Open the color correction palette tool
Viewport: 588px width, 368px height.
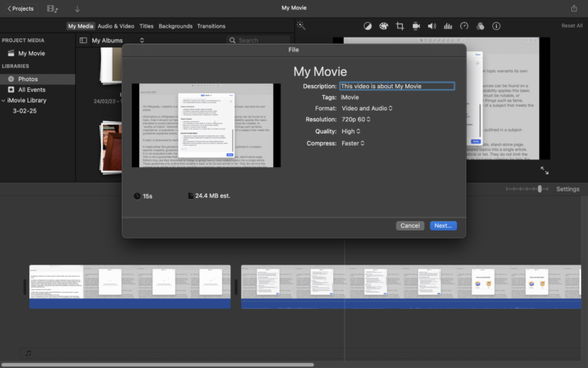[x=384, y=26]
